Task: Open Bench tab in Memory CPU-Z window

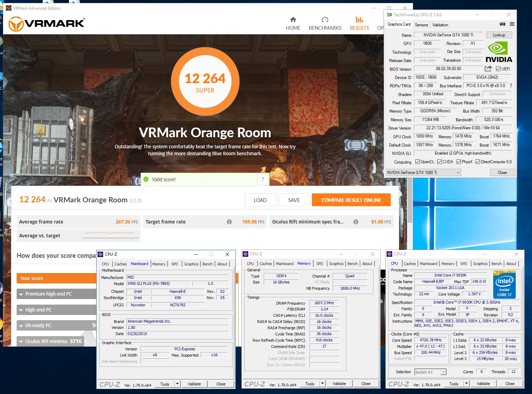Action: [x=353, y=264]
